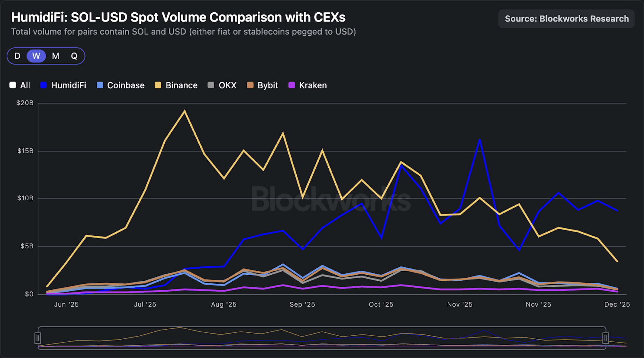The height and width of the screenshot is (358, 644).
Task: Select the Weekly (W) interval
Action: [x=36, y=56]
